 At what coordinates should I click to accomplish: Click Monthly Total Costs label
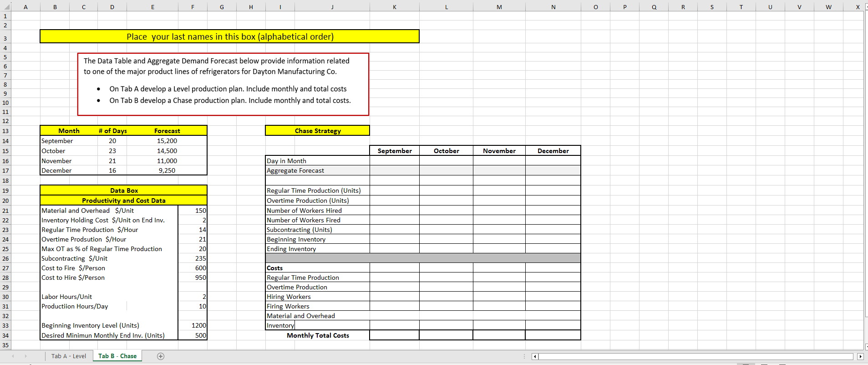point(318,335)
